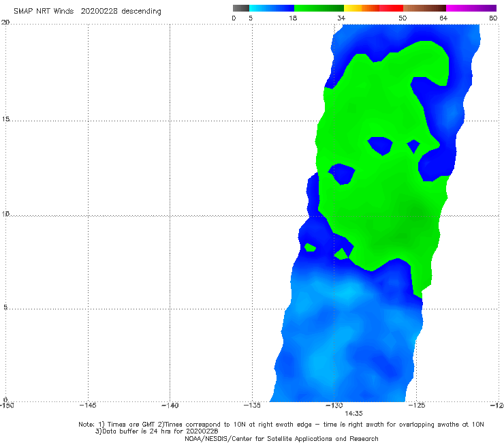
Task: Click the longitude axis label '-130'
Action: pos(334,406)
